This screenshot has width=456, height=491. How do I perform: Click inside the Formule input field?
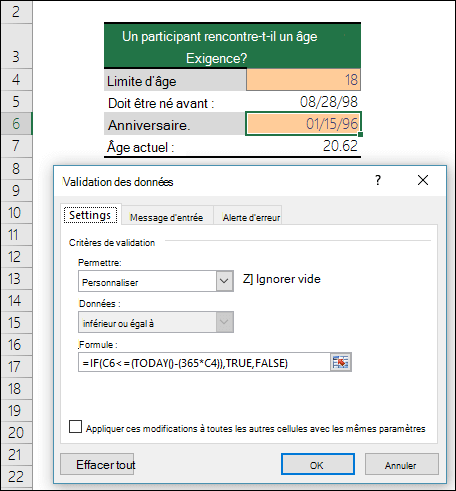tap(204, 362)
